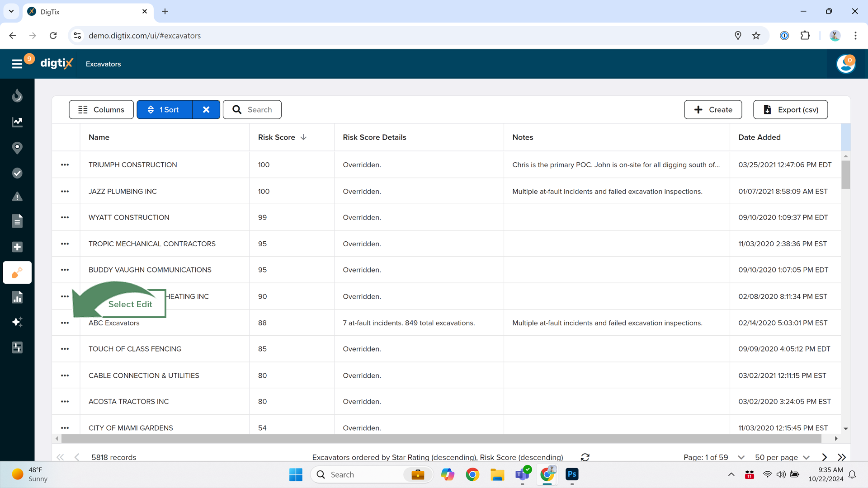Screen dimensions: 868x488
Task: Expand the page number dropdown
Action: pos(741,457)
